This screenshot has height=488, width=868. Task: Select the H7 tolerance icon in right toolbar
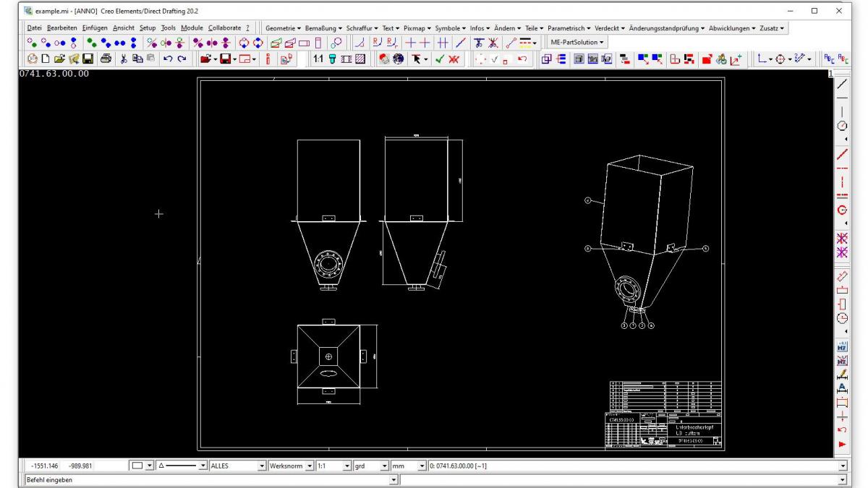[841, 346]
